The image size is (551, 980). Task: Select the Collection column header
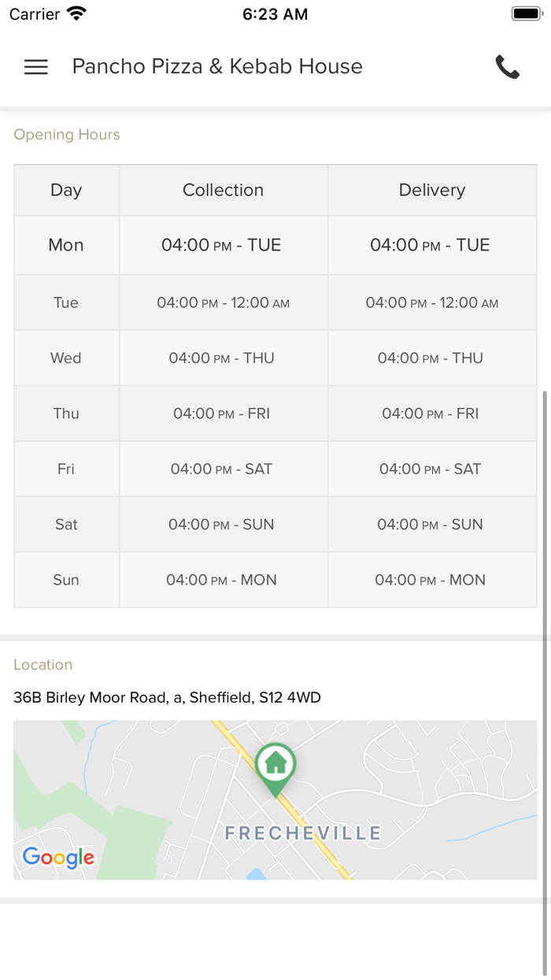coord(223,190)
